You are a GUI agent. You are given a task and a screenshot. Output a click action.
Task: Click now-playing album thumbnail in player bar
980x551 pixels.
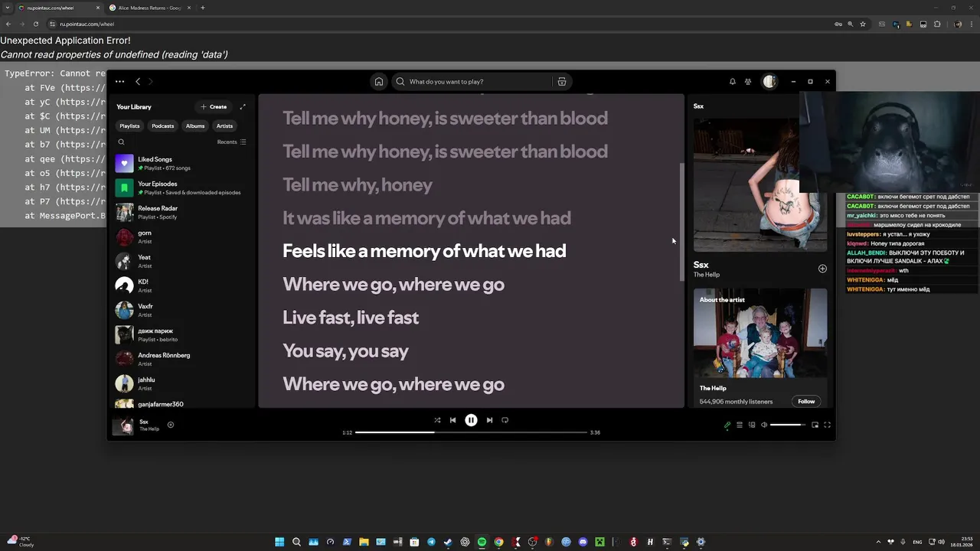point(123,425)
